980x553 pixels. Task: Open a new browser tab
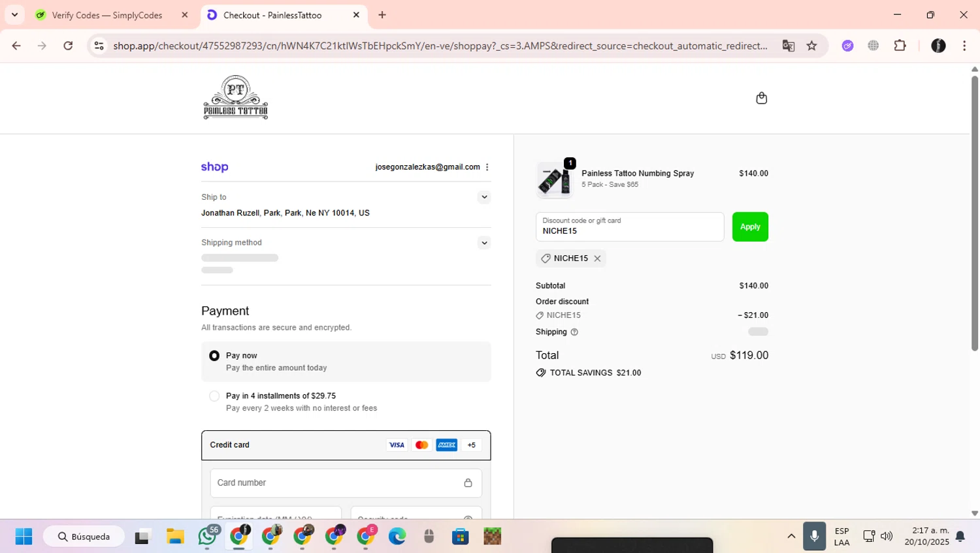[x=382, y=15]
